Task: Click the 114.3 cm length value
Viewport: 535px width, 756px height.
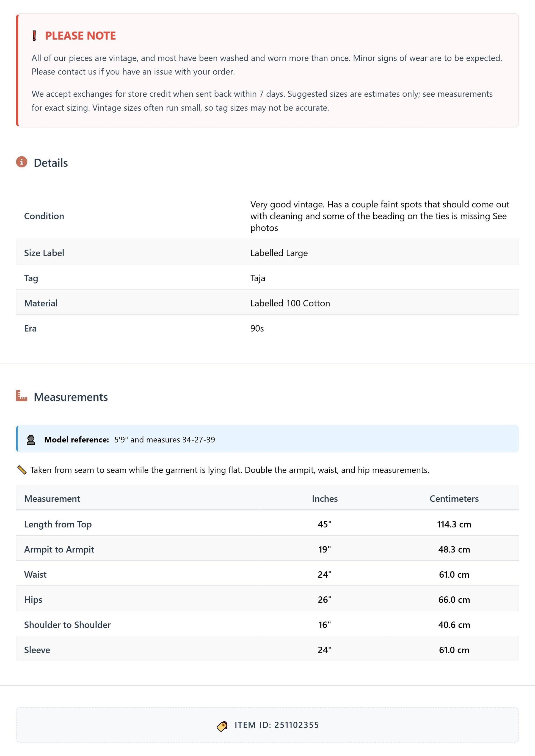Action: (454, 524)
